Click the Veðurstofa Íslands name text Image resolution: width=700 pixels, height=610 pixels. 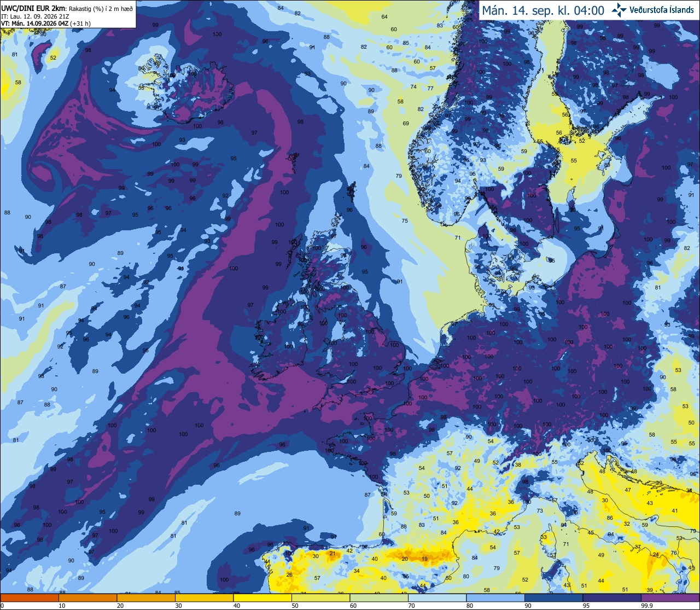pyautogui.click(x=662, y=10)
